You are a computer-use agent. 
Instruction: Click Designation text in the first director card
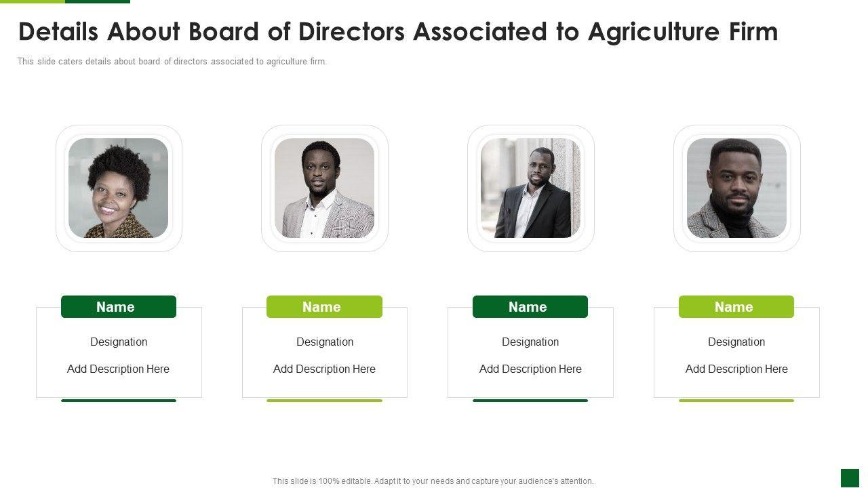pyautogui.click(x=119, y=342)
